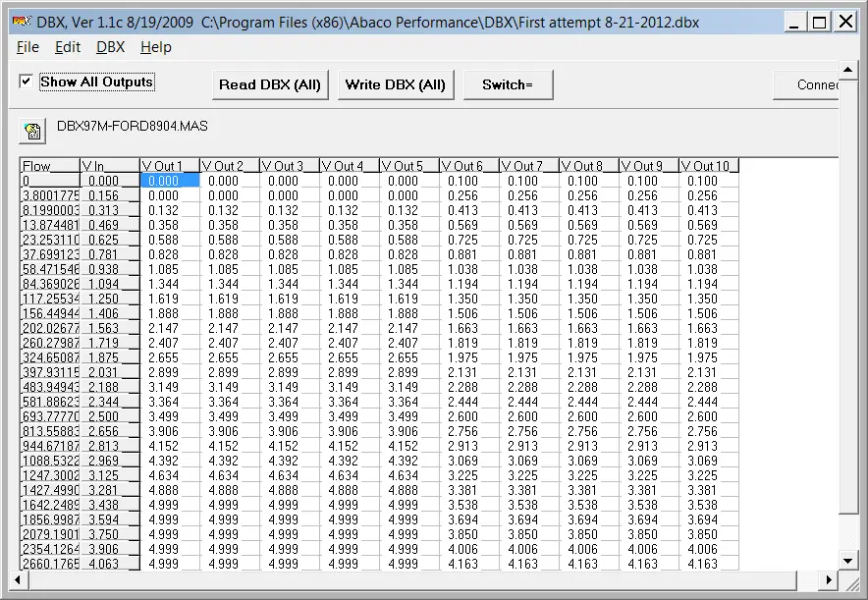868x600 pixels.
Task: Click the Write DBX (All) button
Action: 396,84
